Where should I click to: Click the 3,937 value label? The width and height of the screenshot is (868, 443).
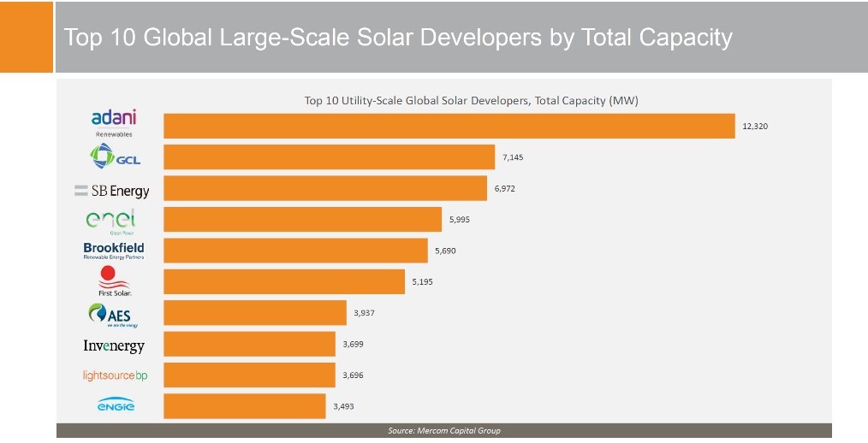click(365, 313)
